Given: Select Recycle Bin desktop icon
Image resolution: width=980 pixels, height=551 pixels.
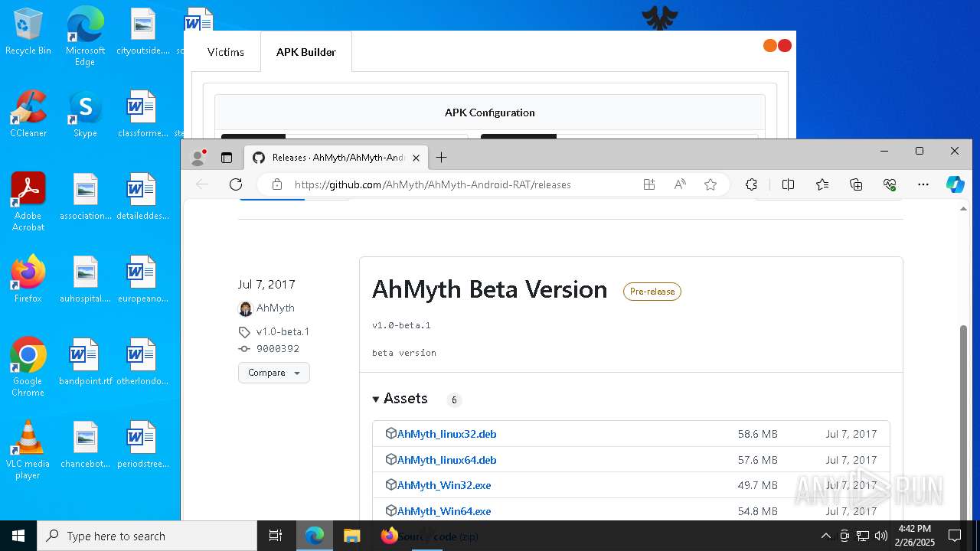Looking at the screenshot, I should 28,32.
